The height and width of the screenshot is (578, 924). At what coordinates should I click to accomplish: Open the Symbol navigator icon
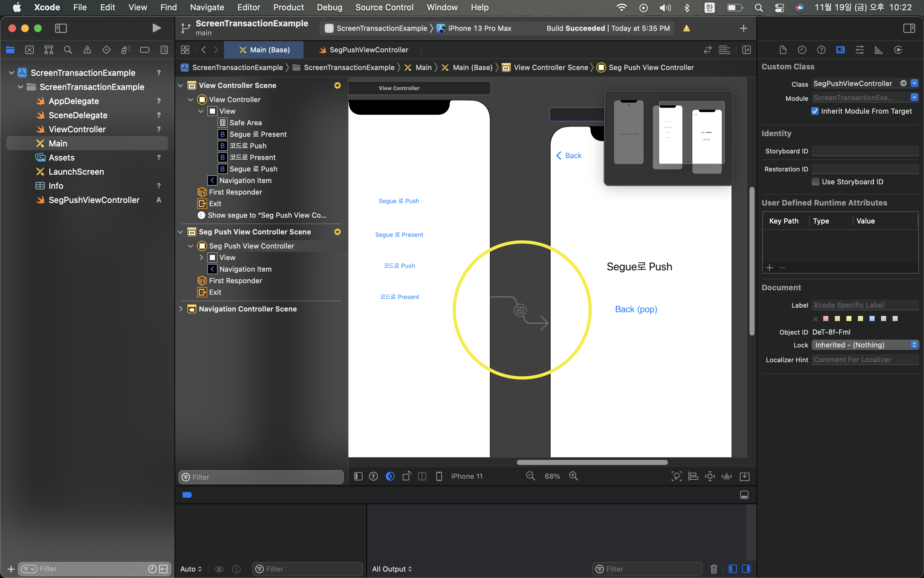48,50
